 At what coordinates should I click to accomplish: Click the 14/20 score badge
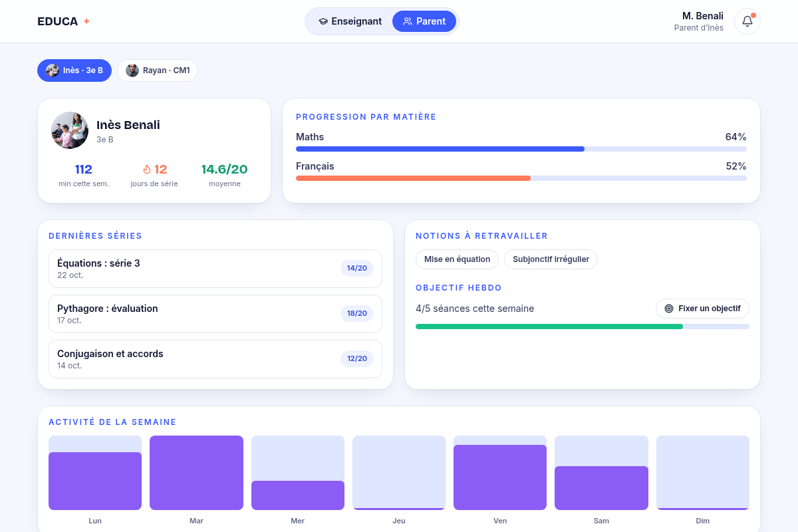click(x=357, y=269)
